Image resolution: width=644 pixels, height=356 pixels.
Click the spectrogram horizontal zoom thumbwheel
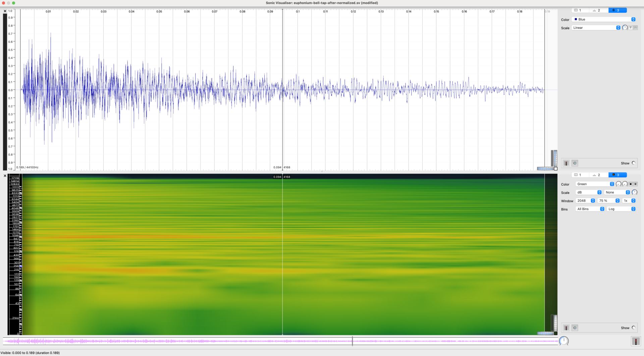coord(545,334)
